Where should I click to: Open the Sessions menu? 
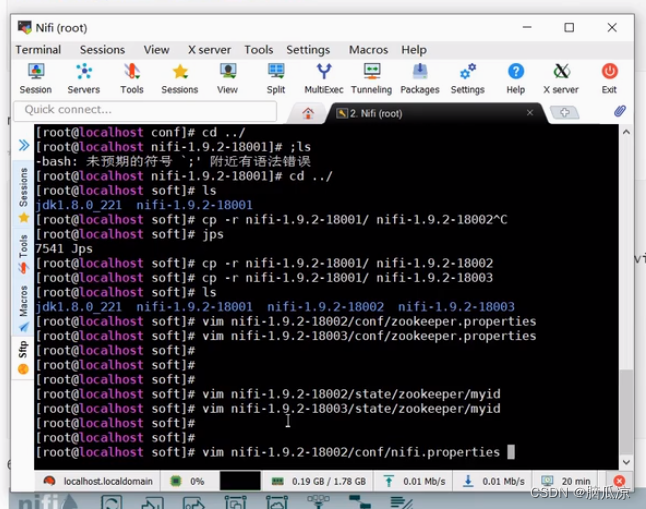[x=102, y=50]
